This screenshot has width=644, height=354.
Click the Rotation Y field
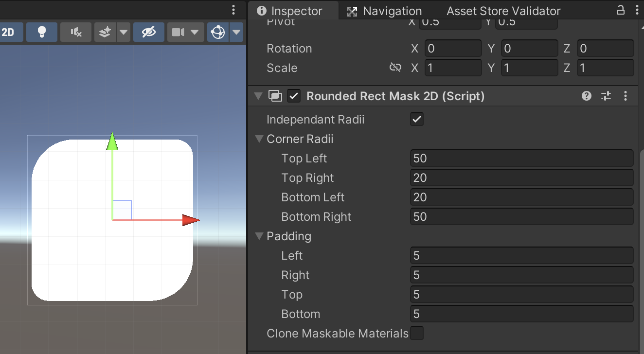point(529,49)
